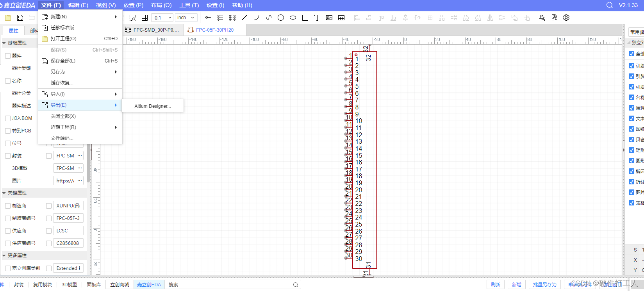The image size is (644, 291).
Task: Expand the 新建(N) submenu
Action: click(80, 17)
